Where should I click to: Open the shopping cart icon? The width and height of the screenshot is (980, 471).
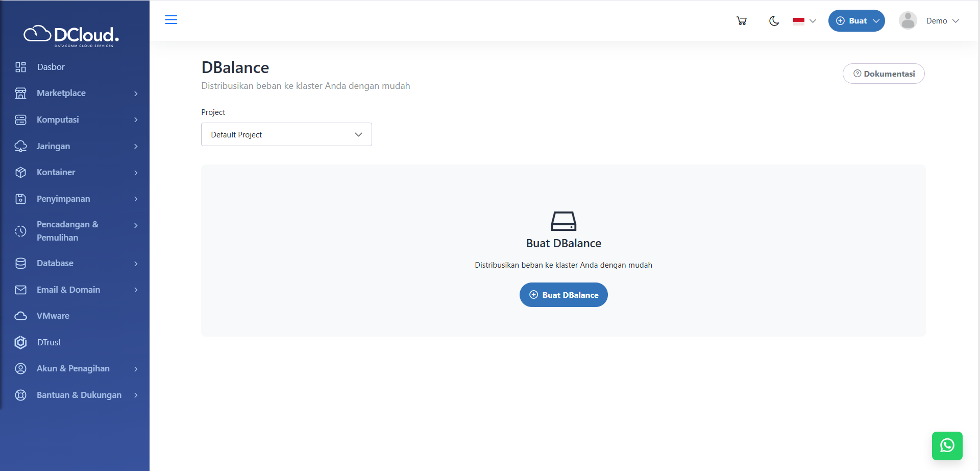click(x=742, y=21)
